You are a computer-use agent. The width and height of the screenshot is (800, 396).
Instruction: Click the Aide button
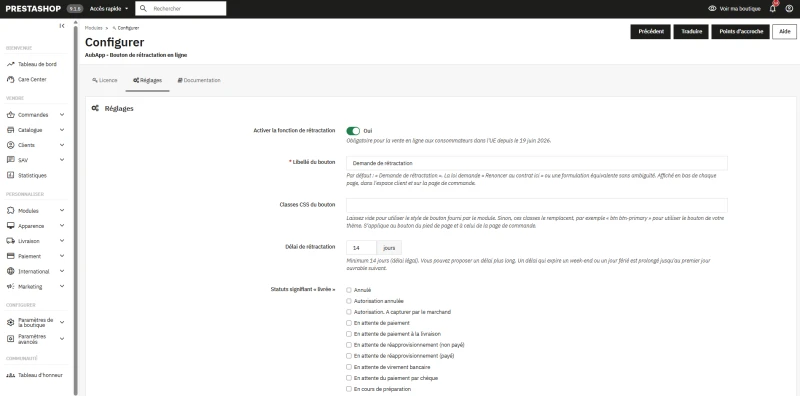[785, 32]
